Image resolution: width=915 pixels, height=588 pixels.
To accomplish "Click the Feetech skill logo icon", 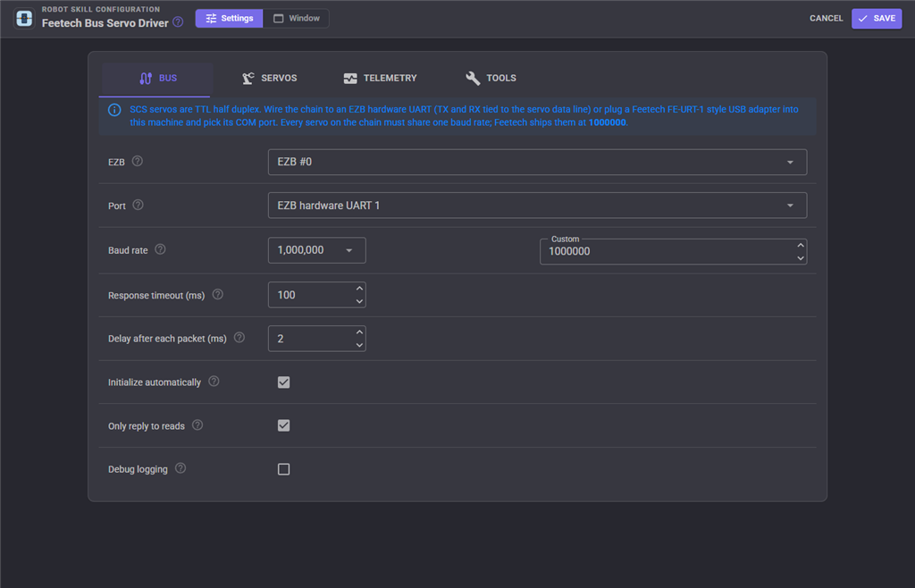I will (x=24, y=18).
